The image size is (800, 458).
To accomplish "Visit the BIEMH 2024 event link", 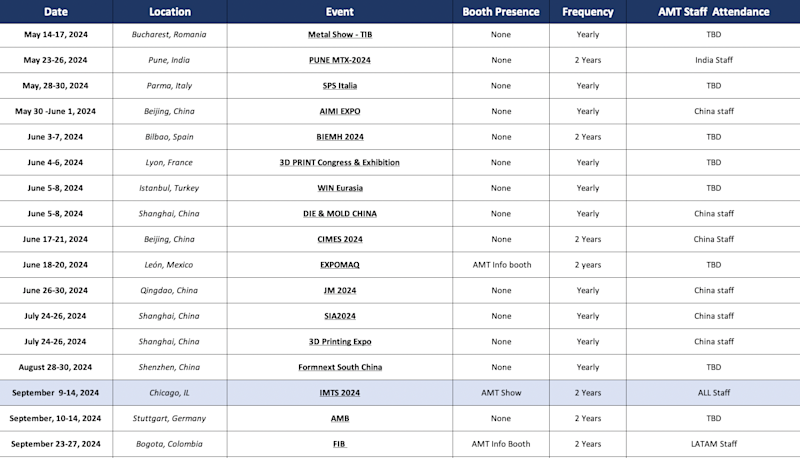I will (340, 137).
